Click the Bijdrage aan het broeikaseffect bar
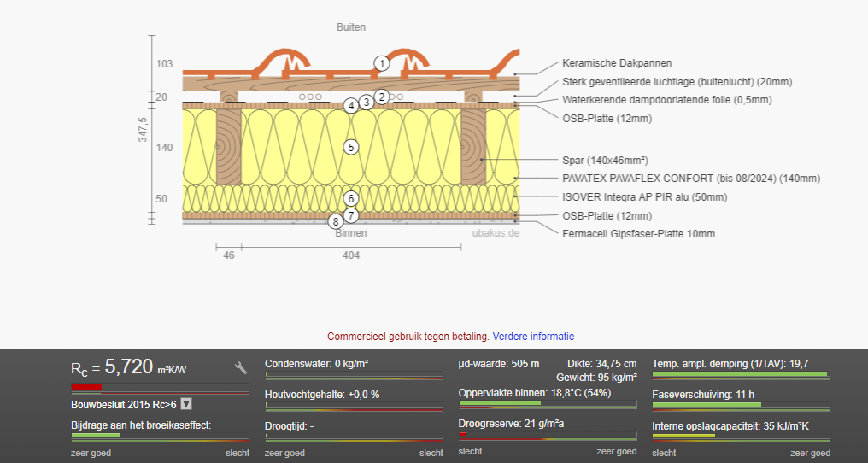This screenshot has height=463, width=868. point(160,436)
